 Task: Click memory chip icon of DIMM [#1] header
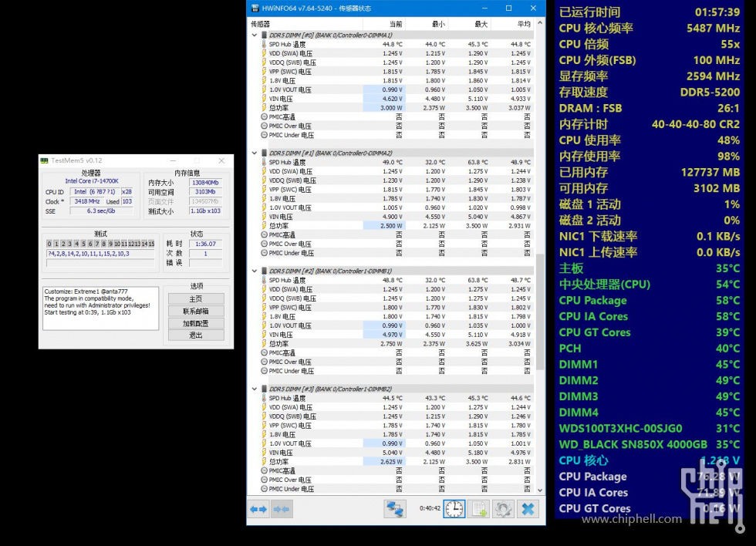coord(264,153)
